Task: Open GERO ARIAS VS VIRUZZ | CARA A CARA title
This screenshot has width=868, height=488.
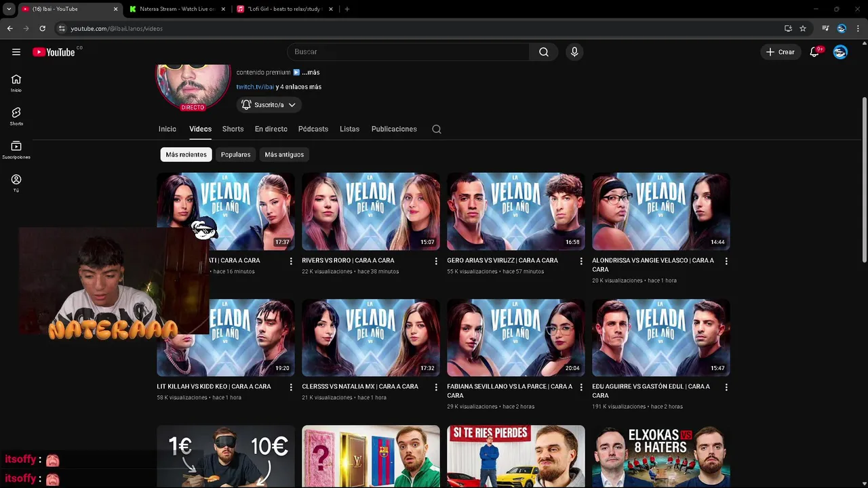Action: pos(502,260)
